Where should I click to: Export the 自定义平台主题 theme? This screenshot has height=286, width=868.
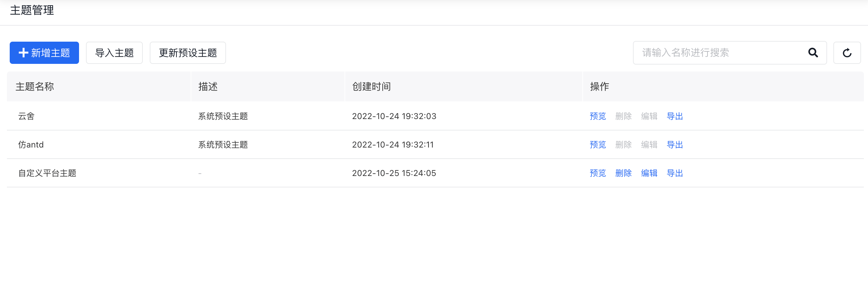tap(675, 173)
